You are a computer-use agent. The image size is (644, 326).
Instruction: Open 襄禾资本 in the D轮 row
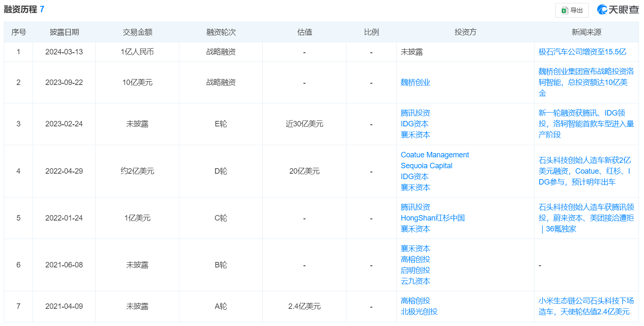pos(415,187)
